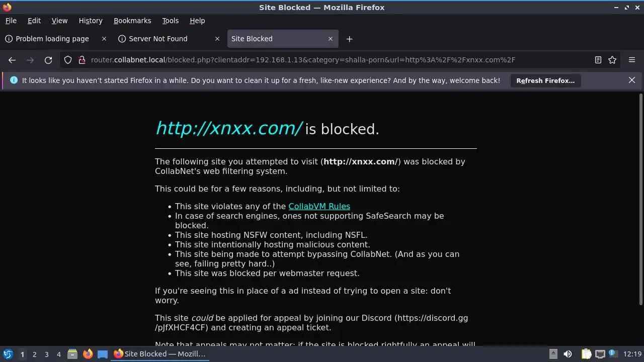Image resolution: width=644 pixels, height=362 pixels.
Task: Open the Firefox hamburger application menu
Action: [x=632, y=60]
